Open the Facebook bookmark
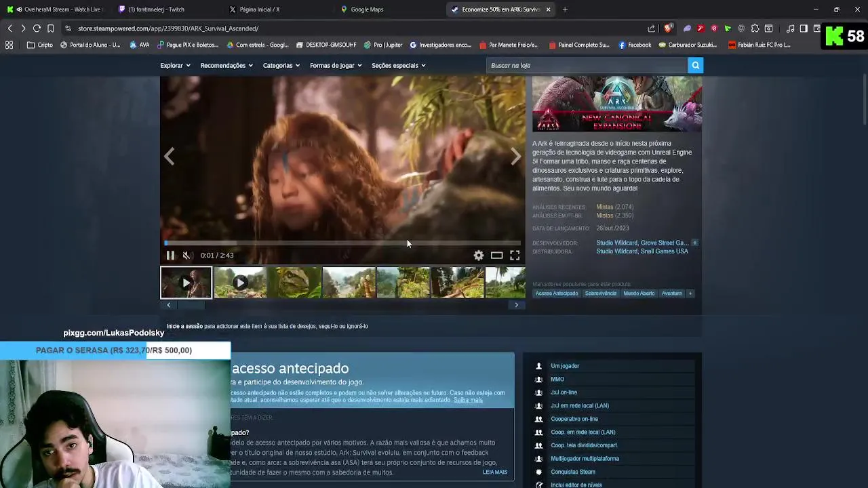The image size is (868, 488). (635, 45)
